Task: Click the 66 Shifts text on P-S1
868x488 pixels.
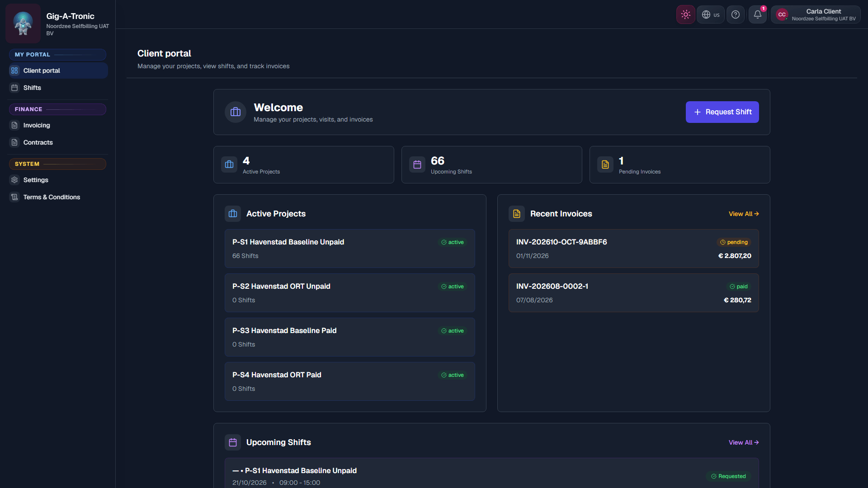Action: click(245, 256)
